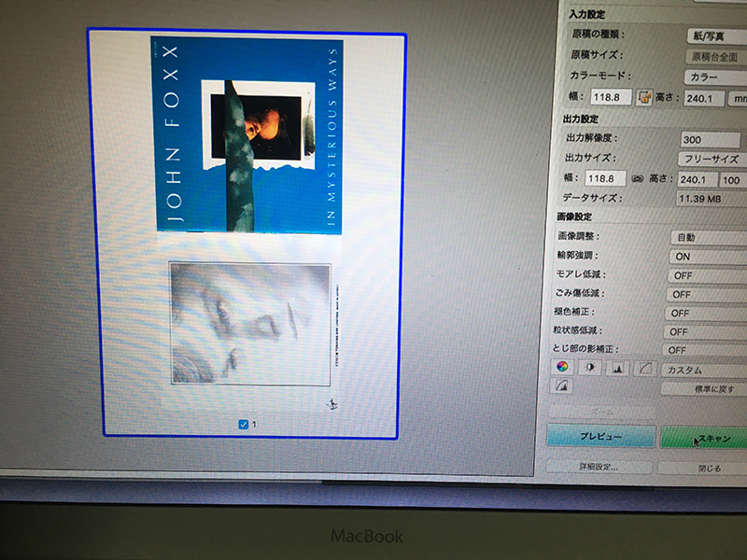
Task: Click the 出力設定 section heading
Action: (581, 119)
